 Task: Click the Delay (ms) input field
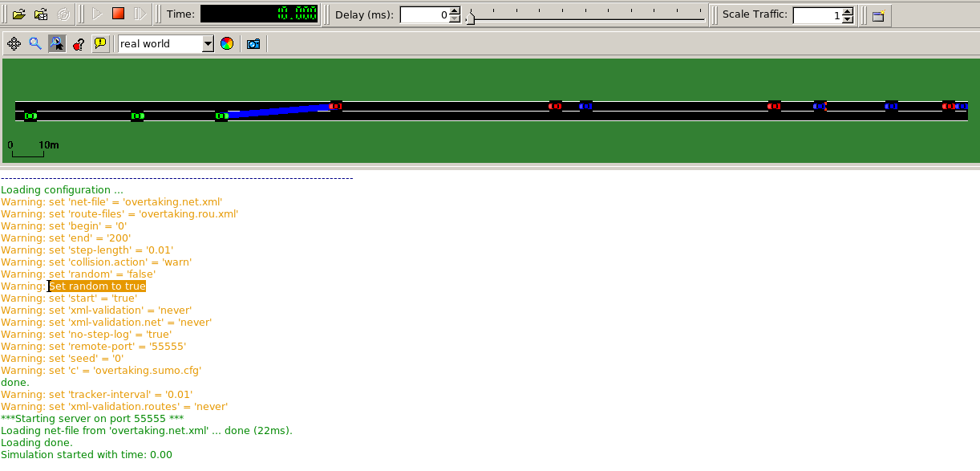point(424,14)
